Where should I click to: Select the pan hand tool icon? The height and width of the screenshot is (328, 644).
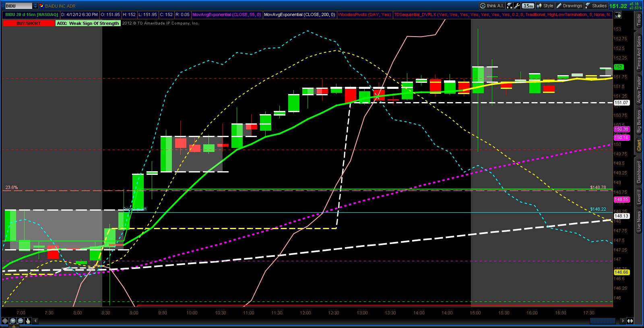pyautogui.click(x=28, y=321)
